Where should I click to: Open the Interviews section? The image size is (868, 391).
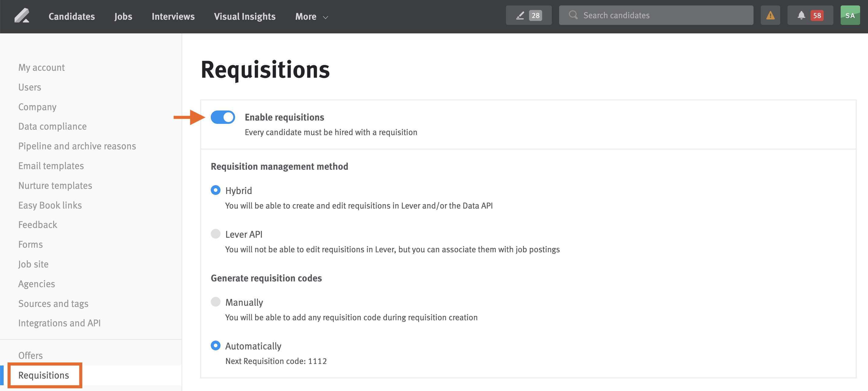[x=173, y=16]
